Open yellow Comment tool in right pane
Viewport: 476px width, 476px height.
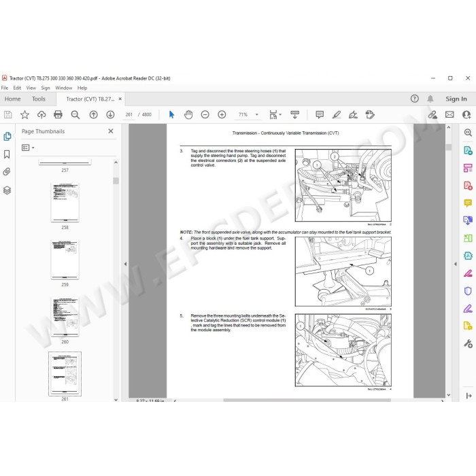[468, 203]
